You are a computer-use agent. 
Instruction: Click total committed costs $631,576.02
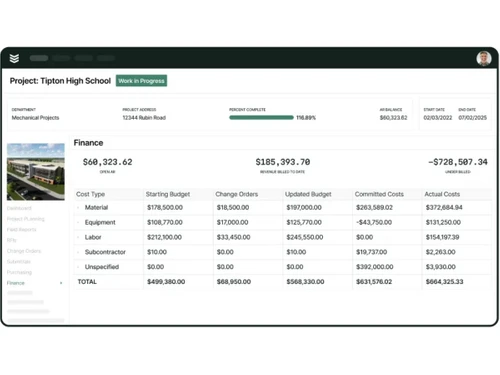click(x=374, y=282)
